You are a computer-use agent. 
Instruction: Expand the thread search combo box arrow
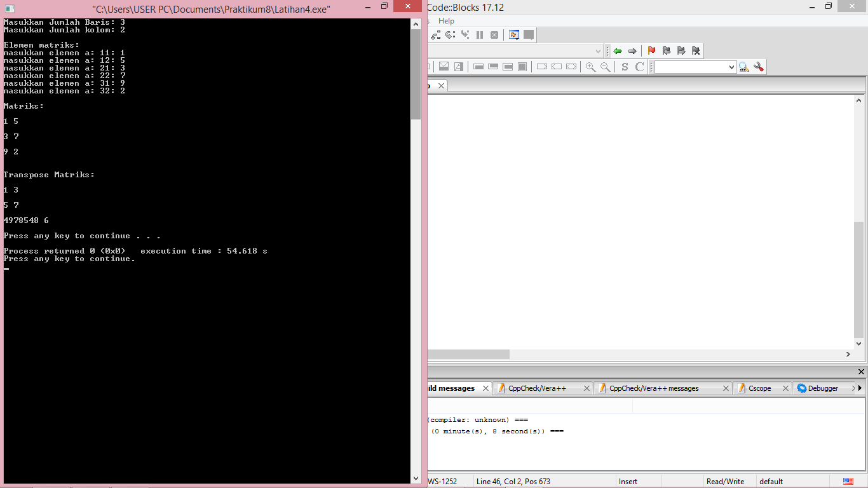(x=731, y=67)
